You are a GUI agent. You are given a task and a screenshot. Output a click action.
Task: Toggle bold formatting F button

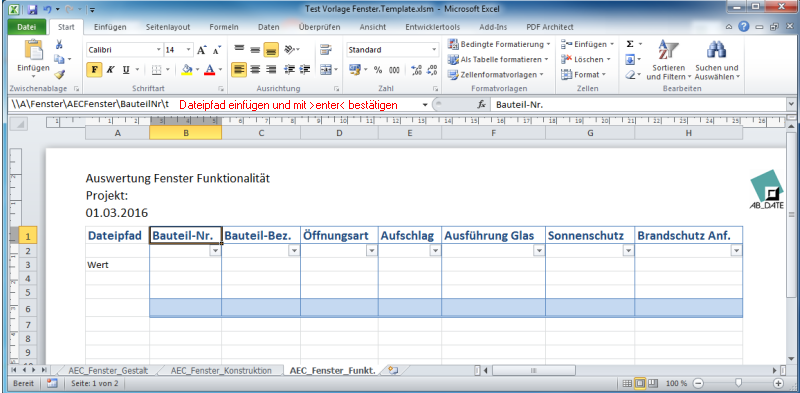click(x=94, y=69)
